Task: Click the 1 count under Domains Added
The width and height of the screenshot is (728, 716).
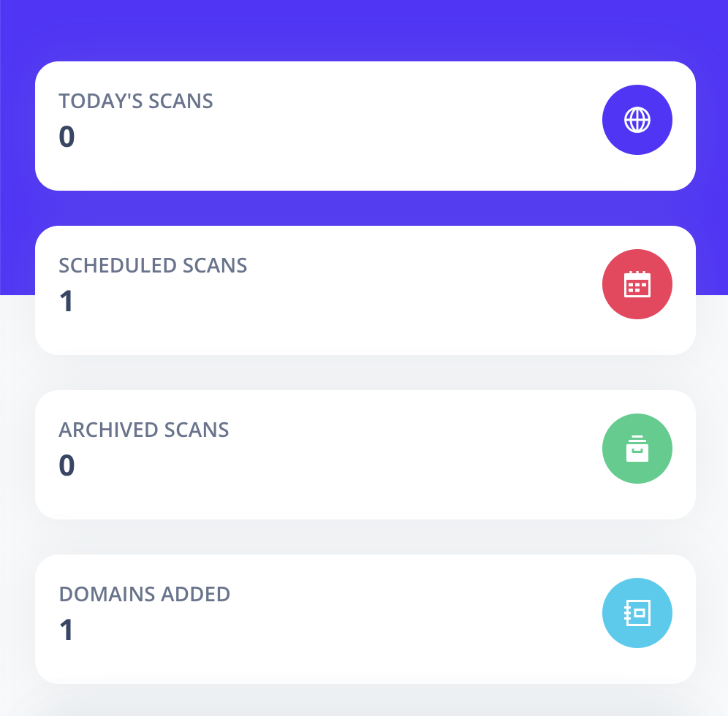Action: click(67, 629)
